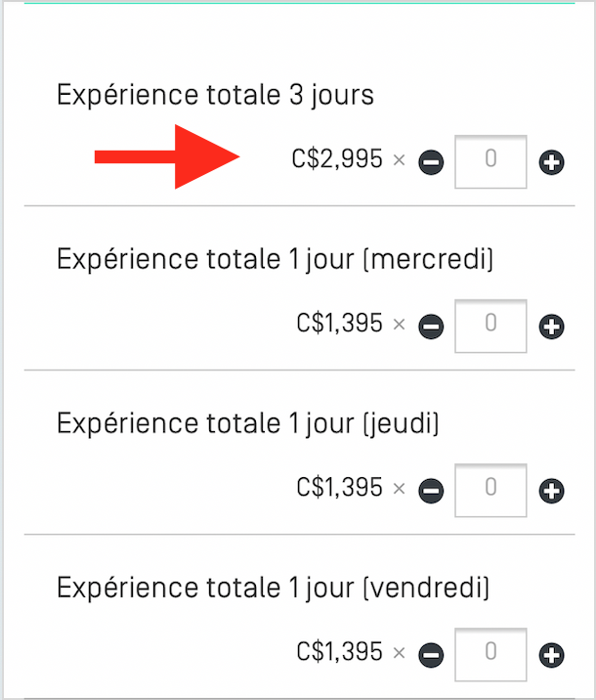This screenshot has height=700, width=596.
Task: Decrease quantity for Expérience totale 3 jours
Action: [431, 162]
